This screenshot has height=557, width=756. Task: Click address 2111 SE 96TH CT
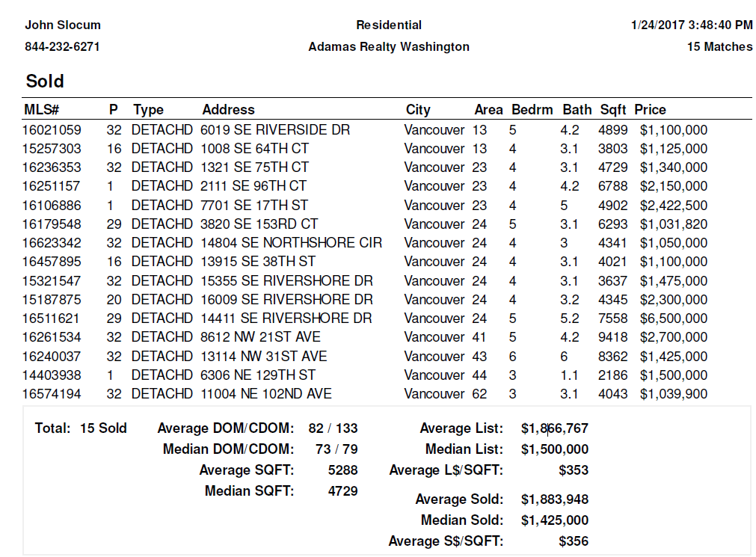tap(253, 187)
